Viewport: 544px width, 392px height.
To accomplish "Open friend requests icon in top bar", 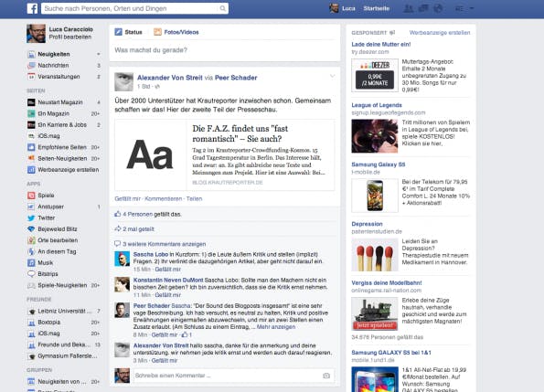I will pos(409,8).
